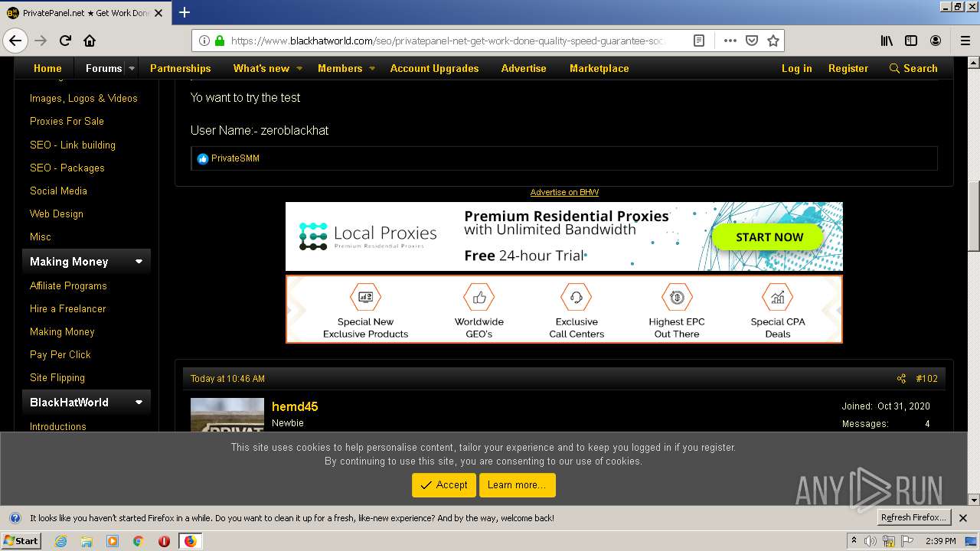The width and height of the screenshot is (980, 551).
Task: Accept the cookie notice
Action: 444,485
